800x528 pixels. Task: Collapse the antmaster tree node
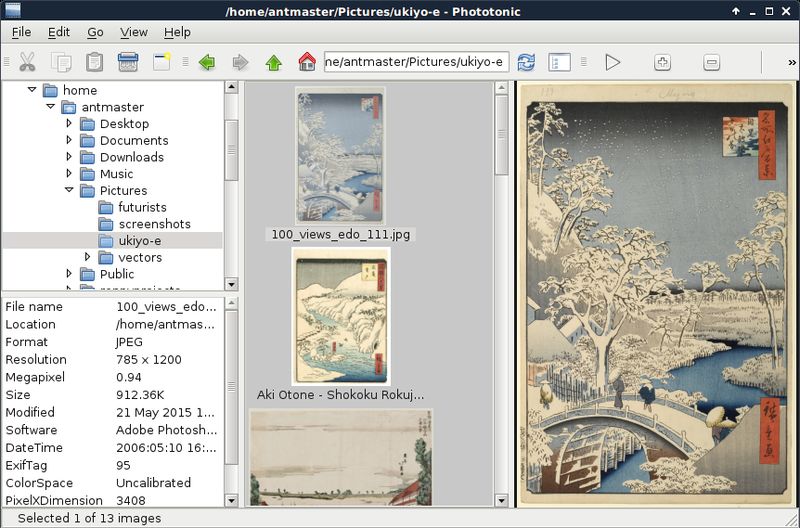point(50,107)
